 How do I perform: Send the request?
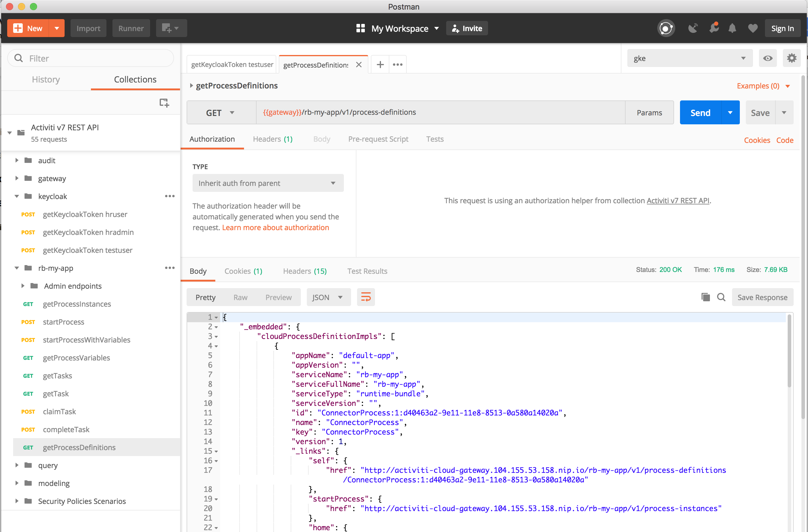[x=700, y=113]
